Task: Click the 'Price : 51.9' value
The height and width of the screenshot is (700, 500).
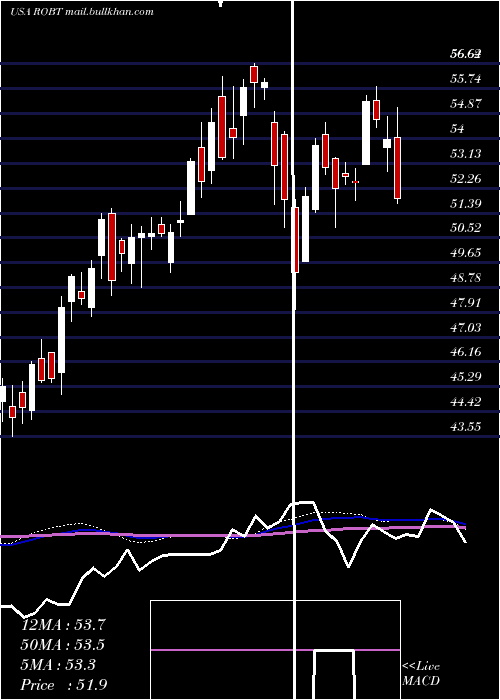Action: pos(63,685)
